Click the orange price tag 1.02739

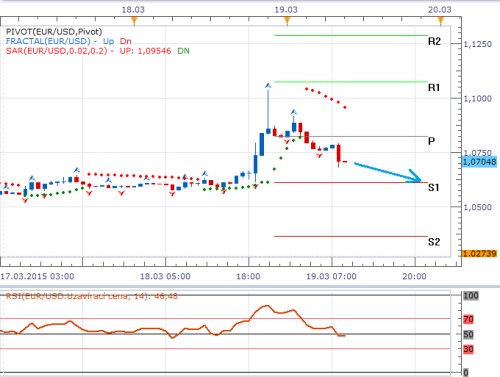point(479,254)
